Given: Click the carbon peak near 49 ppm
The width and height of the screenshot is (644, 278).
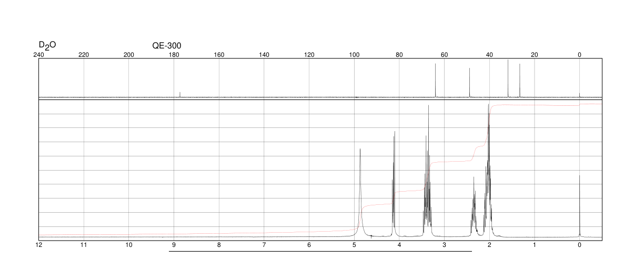Looking at the screenshot, I should 469,83.
